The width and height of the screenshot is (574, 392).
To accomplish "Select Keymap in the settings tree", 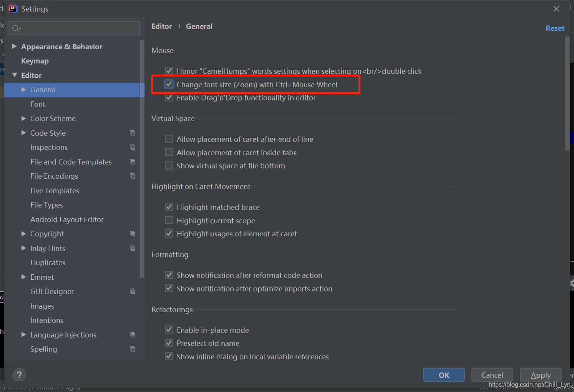I will [x=35, y=61].
